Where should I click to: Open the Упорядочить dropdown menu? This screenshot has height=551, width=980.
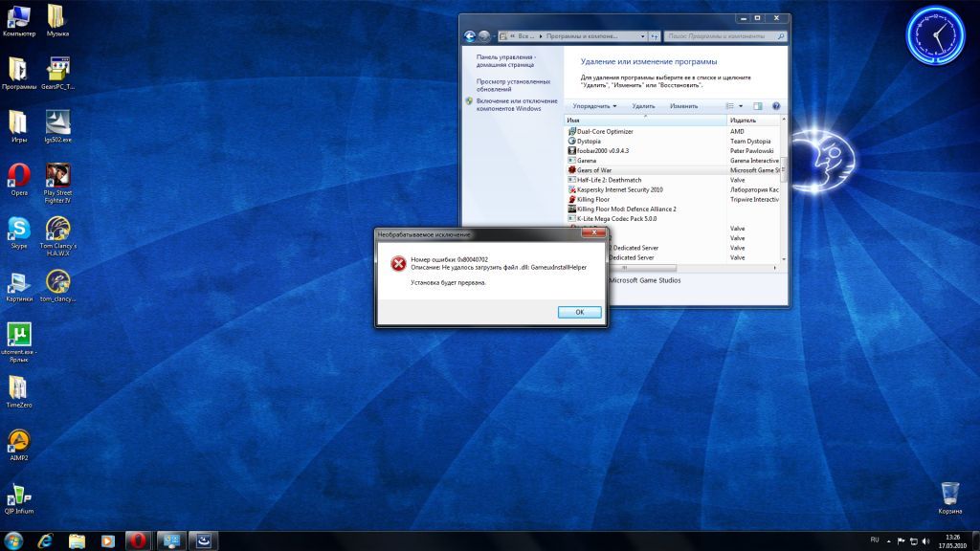click(594, 106)
